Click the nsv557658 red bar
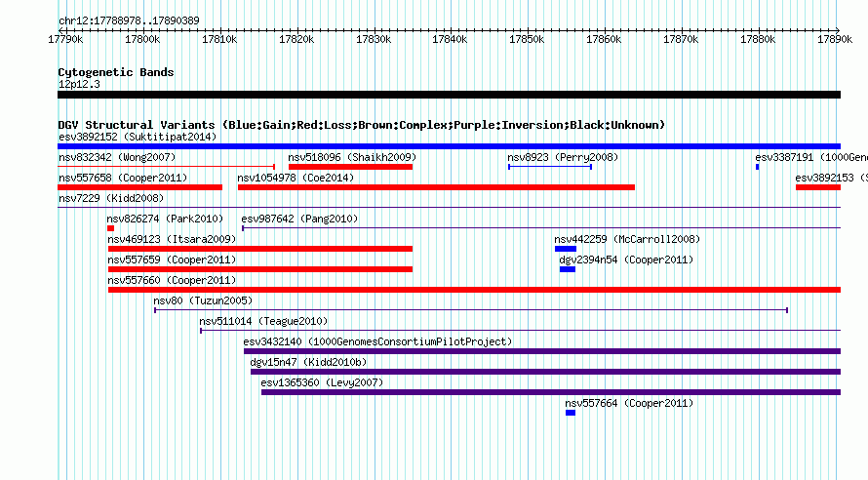This screenshot has height=480, width=868. pyautogui.click(x=140, y=187)
